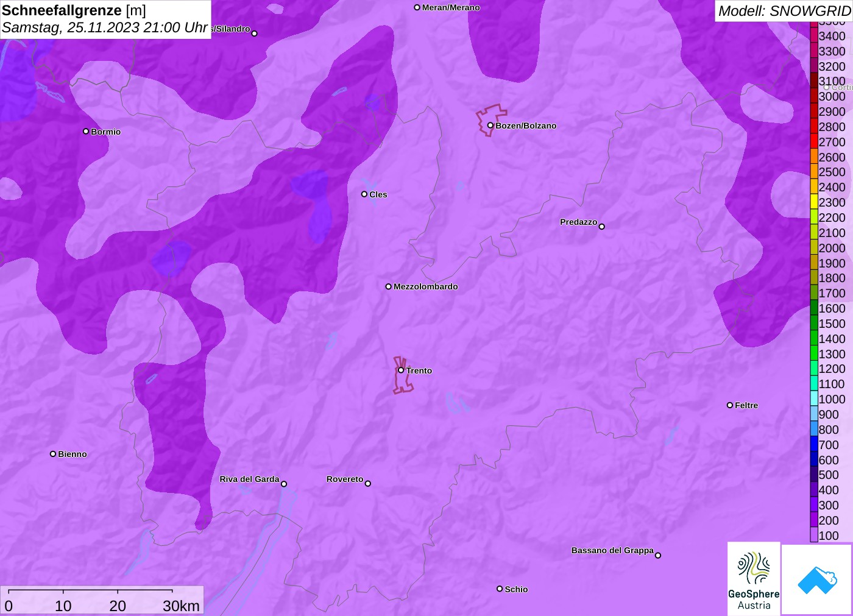Image resolution: width=853 pixels, height=616 pixels.
Task: Click the date Samstag, 25.11.2023 21:00 Uhr
Action: click(105, 27)
